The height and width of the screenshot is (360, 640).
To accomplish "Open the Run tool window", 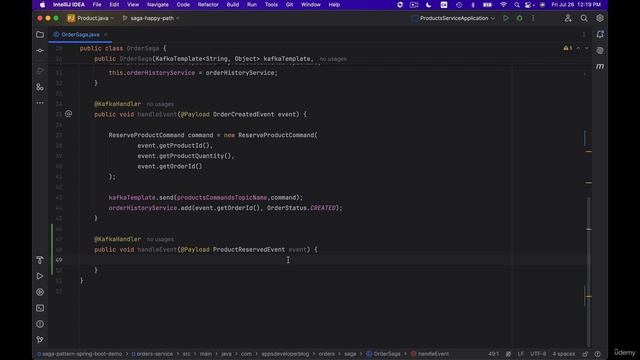I will 40,276.
